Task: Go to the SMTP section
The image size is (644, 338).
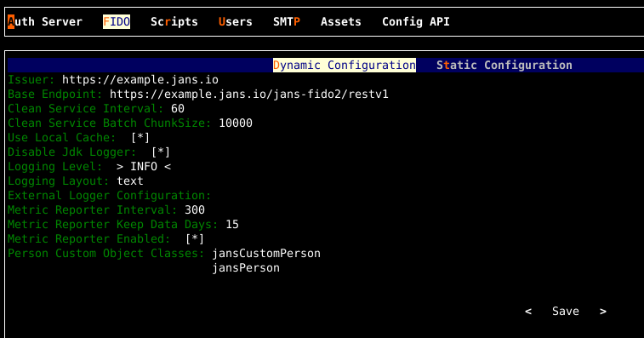Action: click(287, 22)
